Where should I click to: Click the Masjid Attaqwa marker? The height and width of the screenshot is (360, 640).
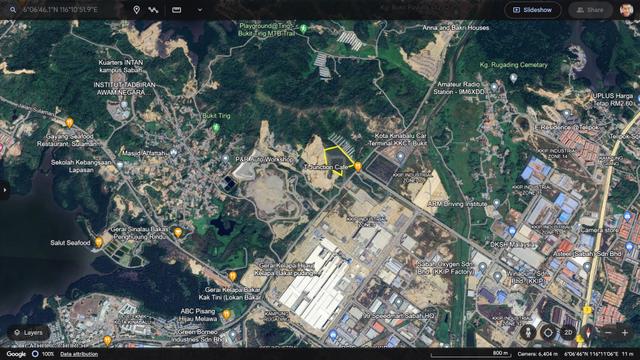pos(173,153)
